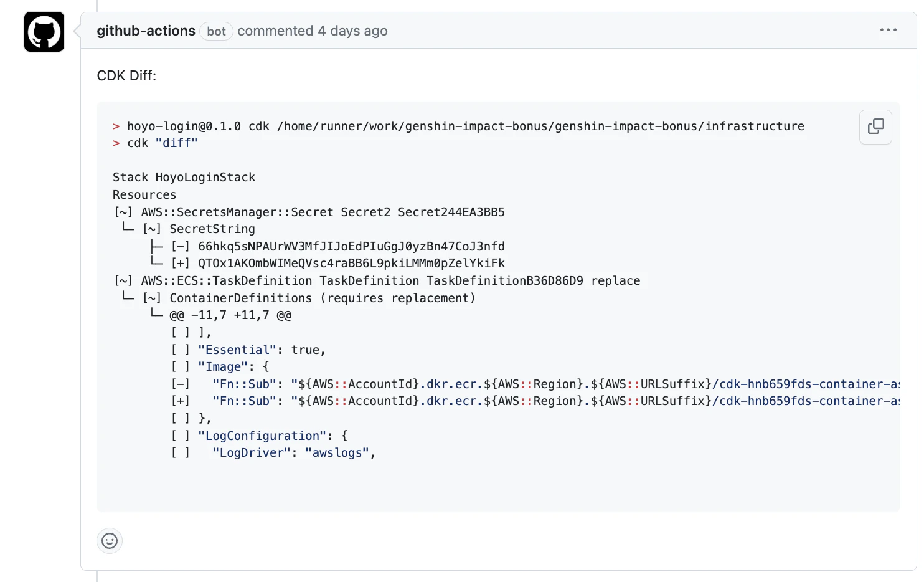Add an emoji reaction to comment
The width and height of the screenshot is (924, 582).
pyautogui.click(x=110, y=541)
